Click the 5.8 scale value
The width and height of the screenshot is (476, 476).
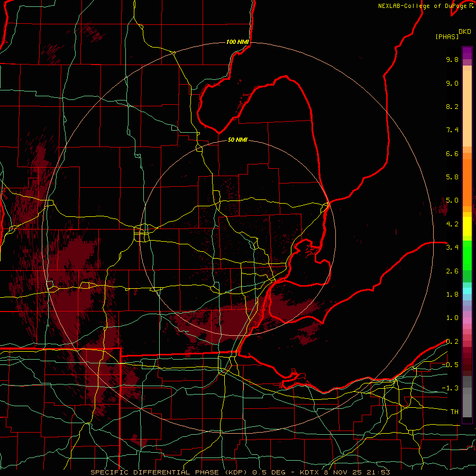[x=452, y=177]
